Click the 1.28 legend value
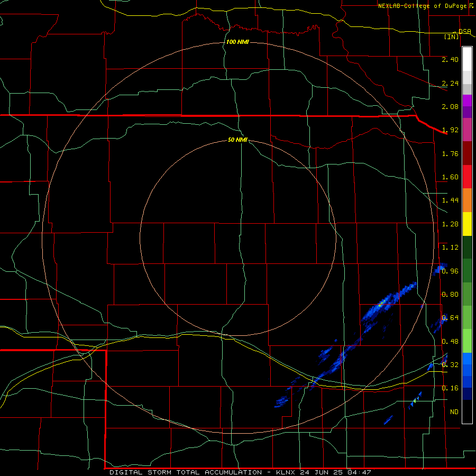 450,224
